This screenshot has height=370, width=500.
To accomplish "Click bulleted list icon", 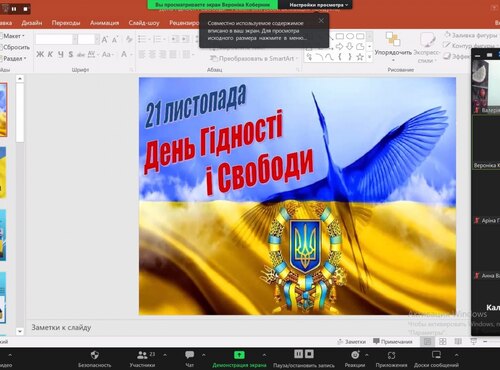I will (x=142, y=39).
